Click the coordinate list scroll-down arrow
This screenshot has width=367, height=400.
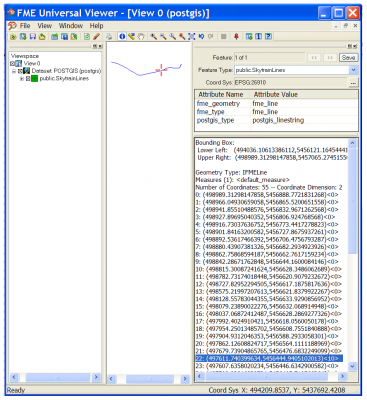[353, 366]
